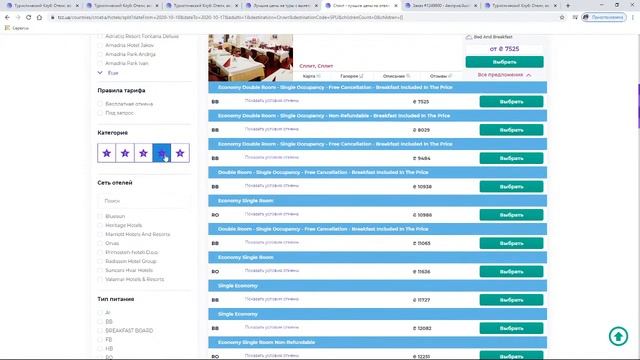Open the Сервисы bookmark icon
This screenshot has width=640, height=360.
(x=7, y=28)
